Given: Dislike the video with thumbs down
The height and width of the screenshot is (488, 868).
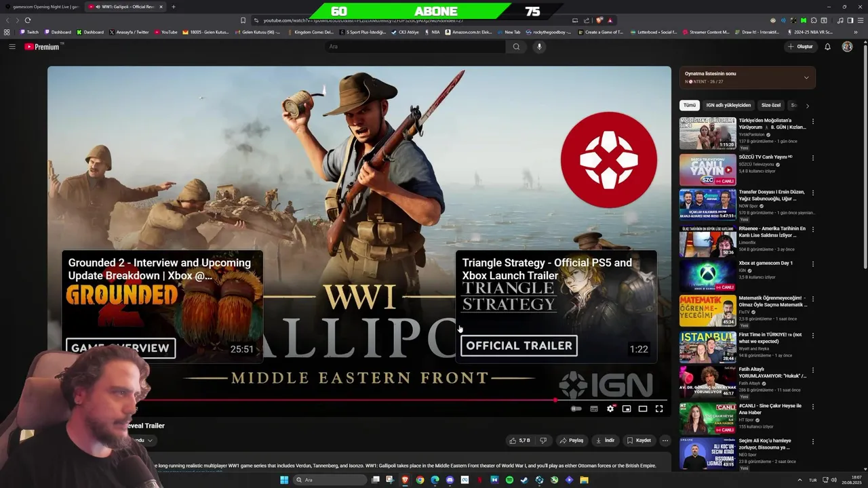Looking at the screenshot, I should [542, 441].
